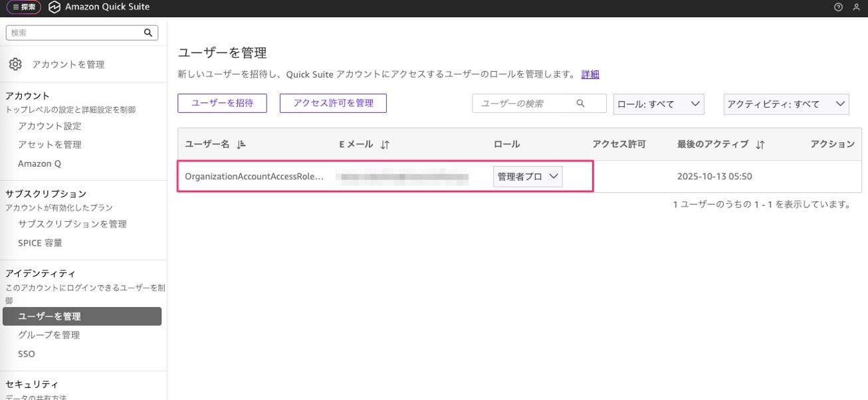Open the 探索 menu button
This screenshot has width=868, height=400.
click(x=24, y=7)
